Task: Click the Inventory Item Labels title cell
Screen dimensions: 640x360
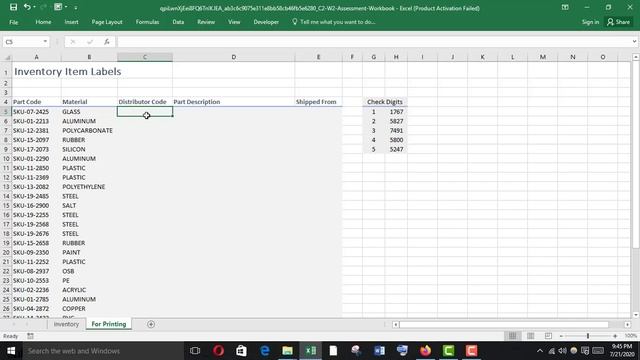Action: [68, 71]
